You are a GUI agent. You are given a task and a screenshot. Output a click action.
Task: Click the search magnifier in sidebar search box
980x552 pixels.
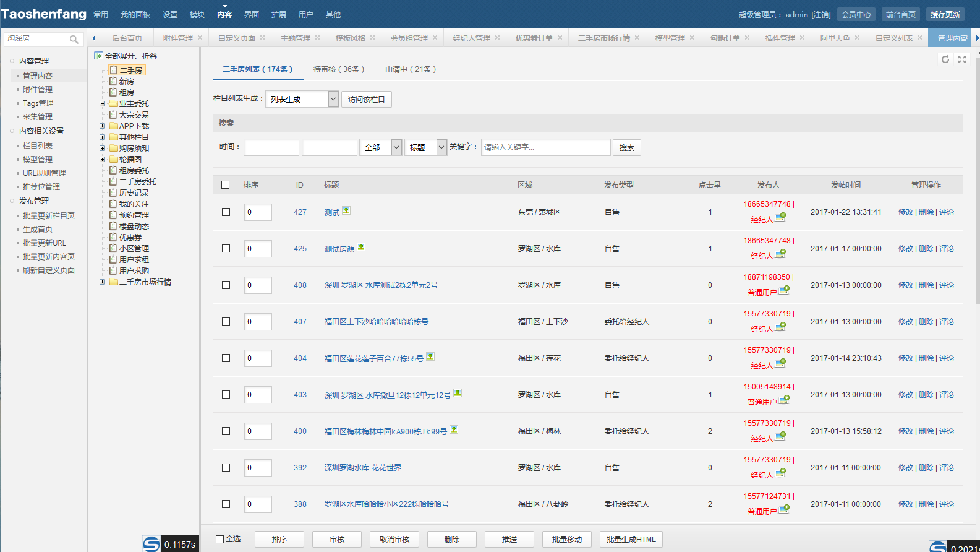click(74, 39)
